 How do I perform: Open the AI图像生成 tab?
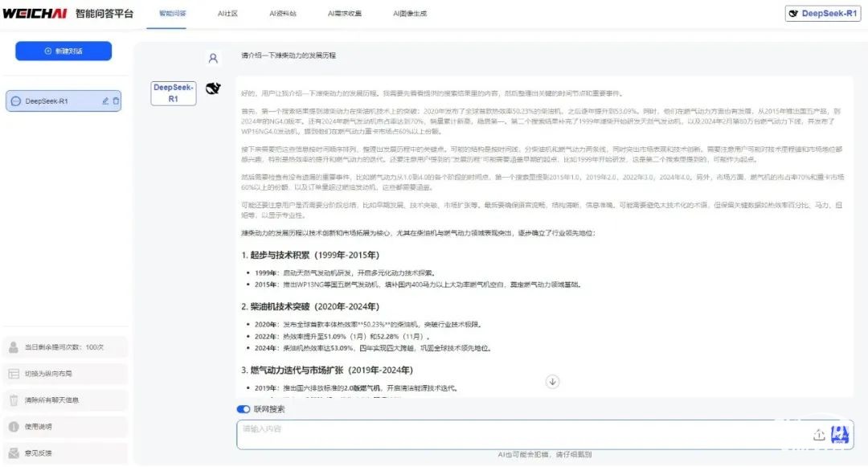409,14
